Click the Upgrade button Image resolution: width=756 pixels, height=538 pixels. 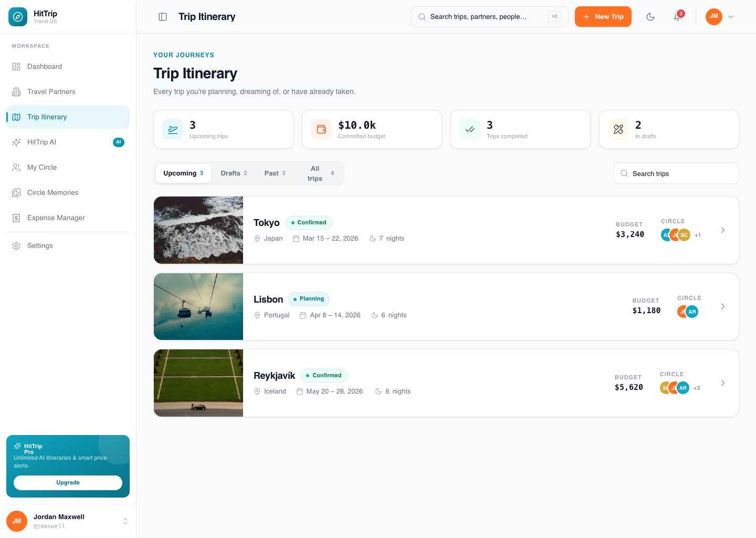68,482
